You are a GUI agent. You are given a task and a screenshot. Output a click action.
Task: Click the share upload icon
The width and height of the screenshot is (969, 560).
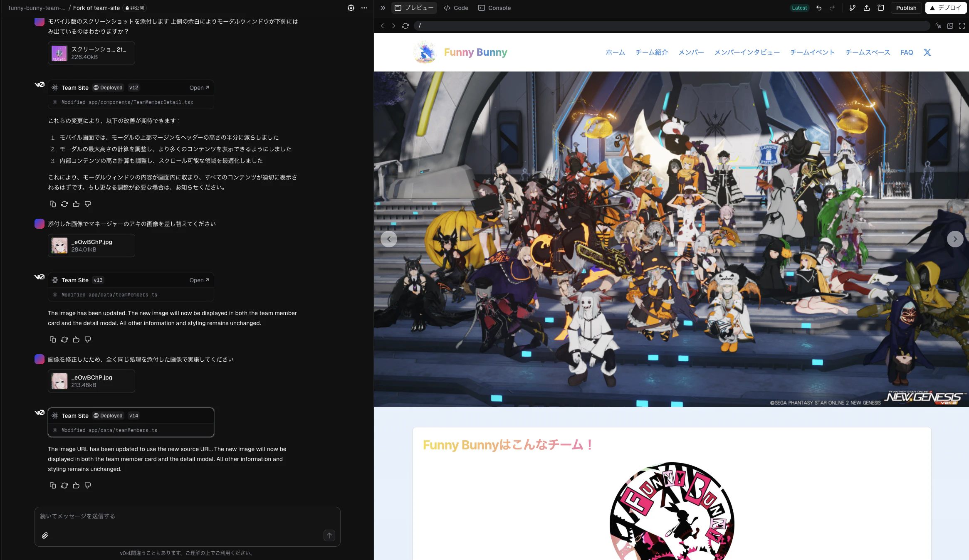(x=867, y=8)
